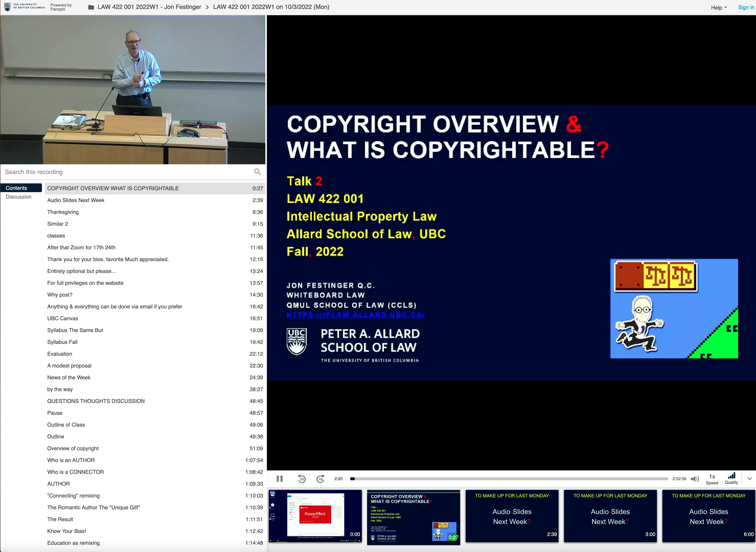Image resolution: width=756 pixels, height=552 pixels.
Task: Switch to the Discussion tab
Action: pos(18,197)
